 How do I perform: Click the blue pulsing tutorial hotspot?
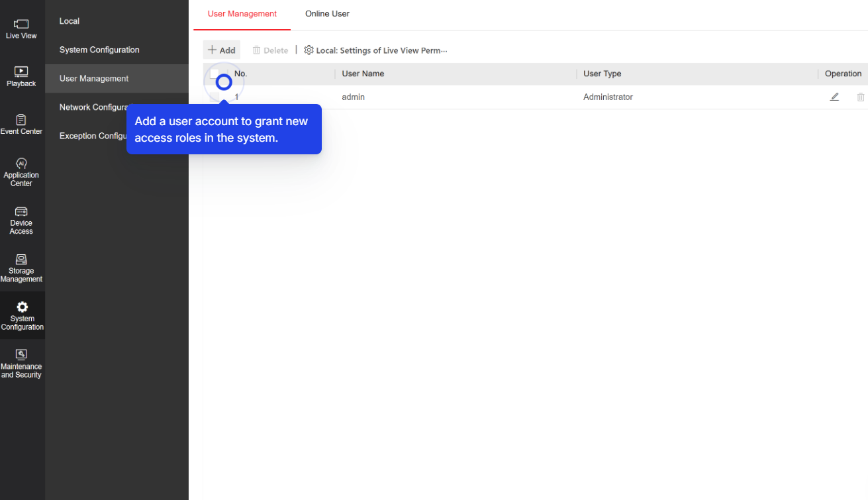[223, 82]
